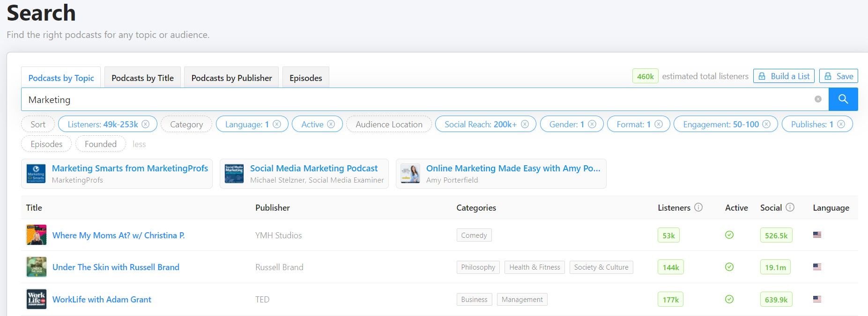
Task: Open Under The Skin with Russell Brand
Action: point(116,267)
